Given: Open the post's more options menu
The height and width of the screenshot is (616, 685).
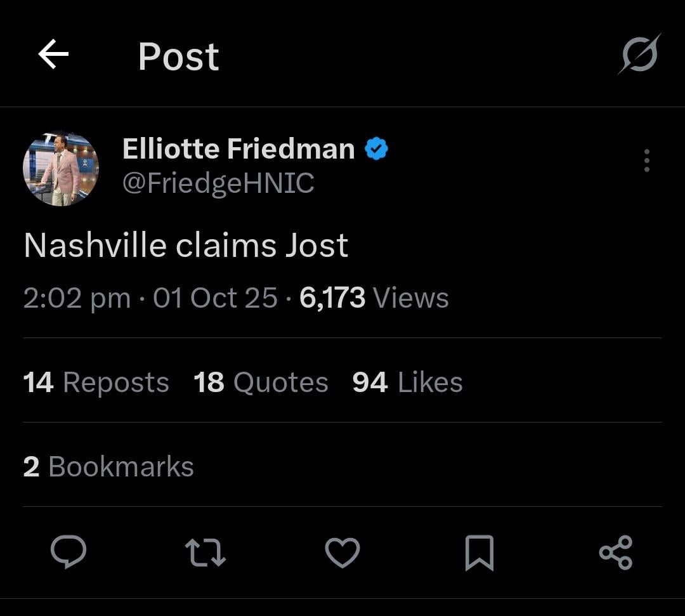Looking at the screenshot, I should pyautogui.click(x=646, y=162).
